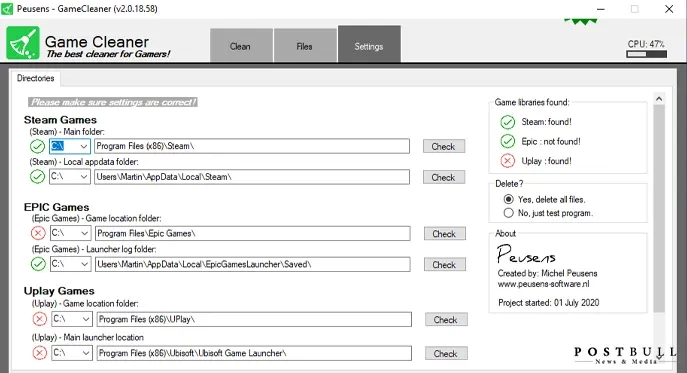Click green check icon beside Steam Local appdata folder
Viewport: 687px width, 373px height.
pos(37,177)
